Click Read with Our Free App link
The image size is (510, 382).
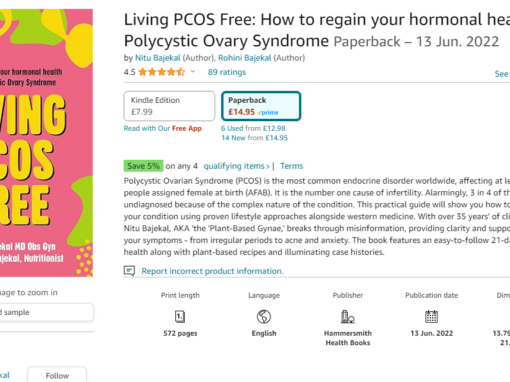[163, 128]
